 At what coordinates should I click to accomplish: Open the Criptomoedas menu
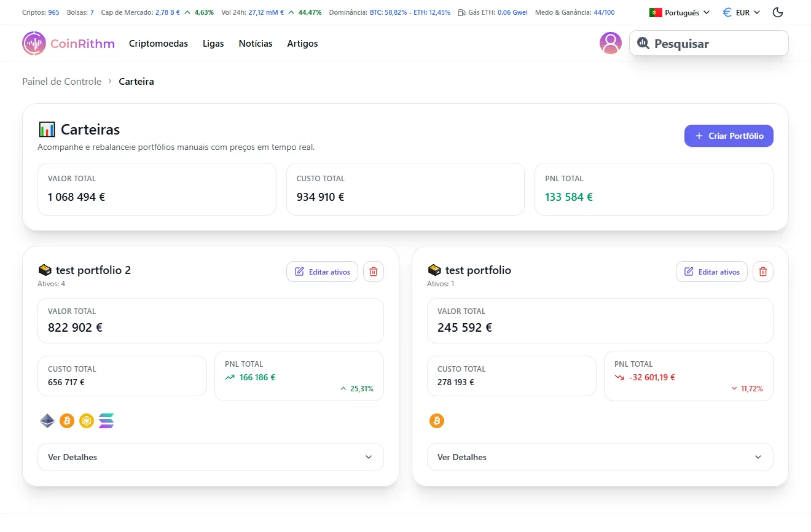point(158,43)
